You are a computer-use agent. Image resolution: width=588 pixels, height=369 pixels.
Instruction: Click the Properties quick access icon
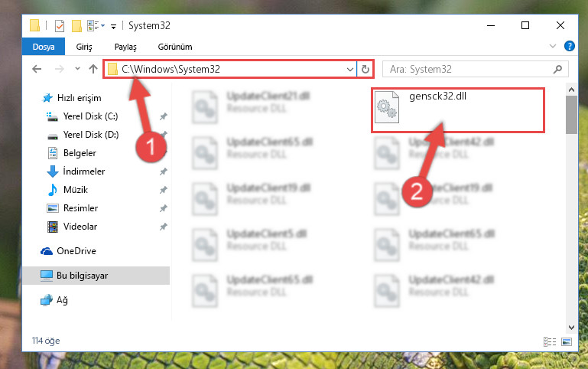coord(60,26)
